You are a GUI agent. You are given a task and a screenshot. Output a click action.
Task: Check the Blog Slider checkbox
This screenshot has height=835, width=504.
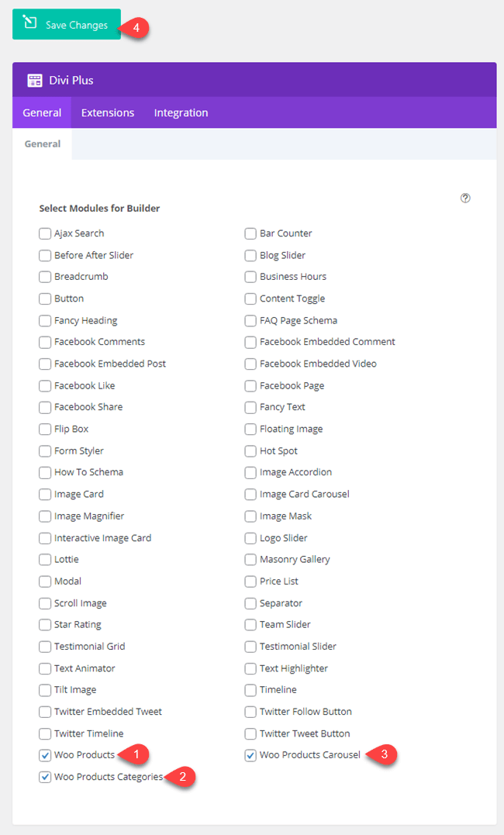tap(250, 255)
